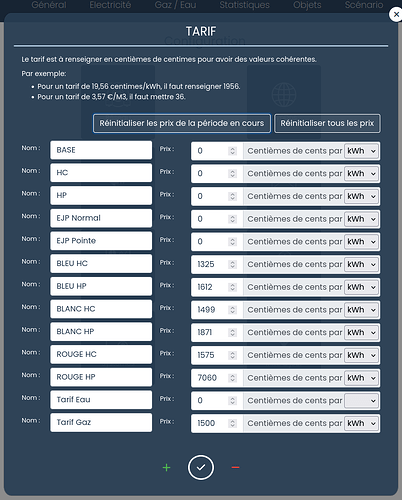This screenshot has width=402, height=500.
Task: Click Réinitialiser les prix de la période en cours
Action: click(x=182, y=123)
